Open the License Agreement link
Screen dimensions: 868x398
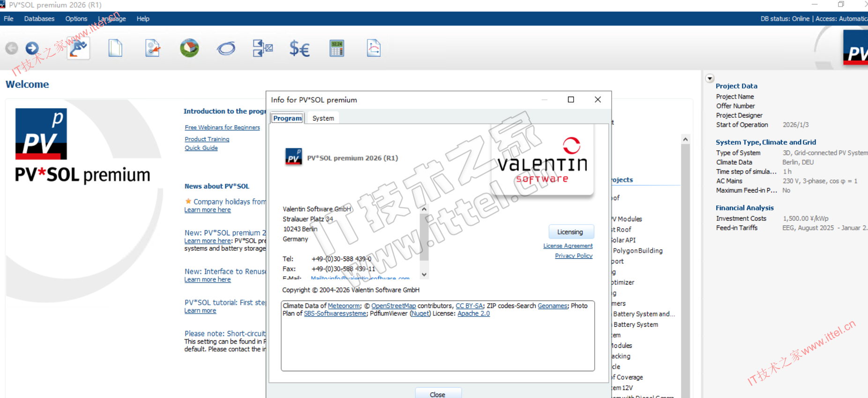click(x=568, y=246)
